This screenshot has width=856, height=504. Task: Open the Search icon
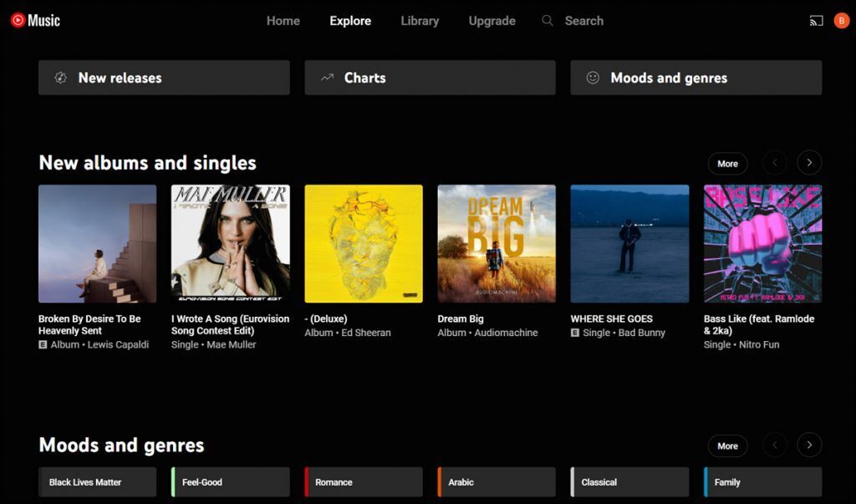548,20
